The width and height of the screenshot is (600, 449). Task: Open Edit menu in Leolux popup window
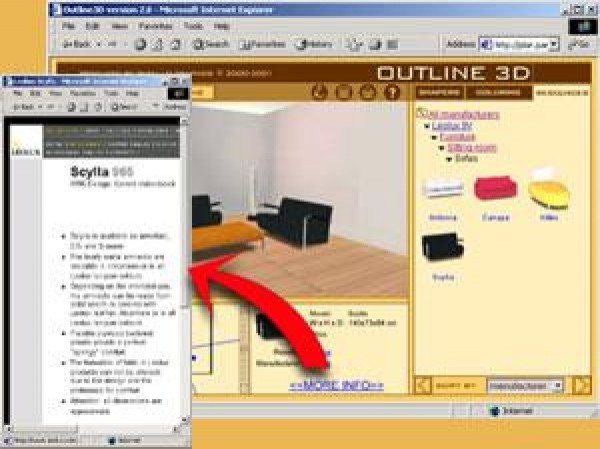click(35, 93)
